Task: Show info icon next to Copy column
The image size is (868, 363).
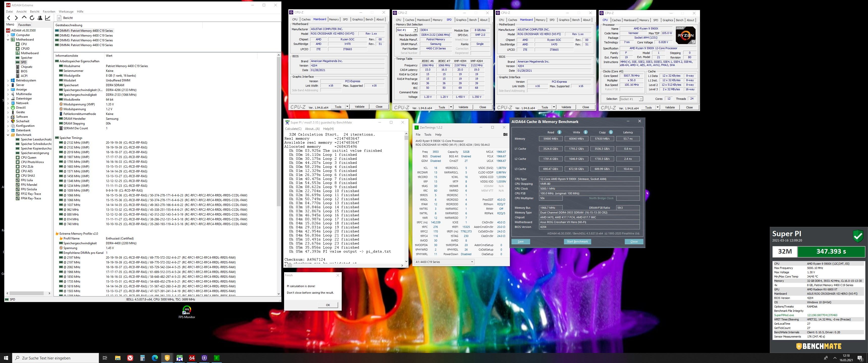Action: (x=611, y=132)
